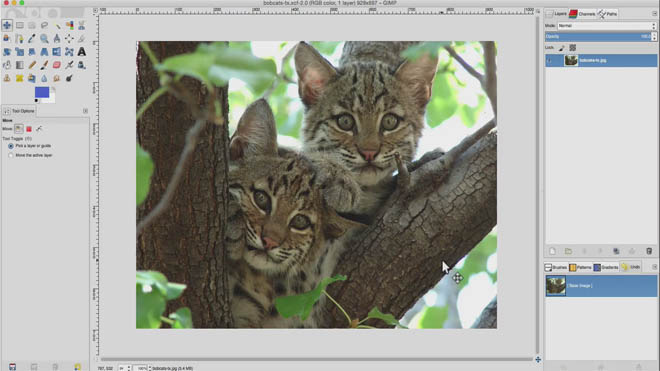Select the Pencil tool
660x371 pixels.
point(32,65)
